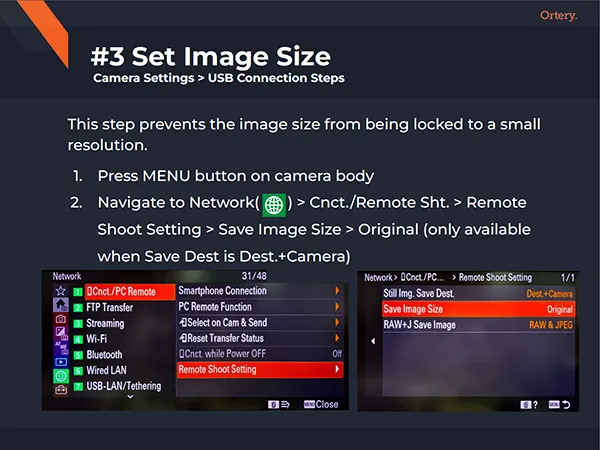Click the back arrow icon on right screen
This screenshot has height=450, width=600.
click(x=565, y=404)
